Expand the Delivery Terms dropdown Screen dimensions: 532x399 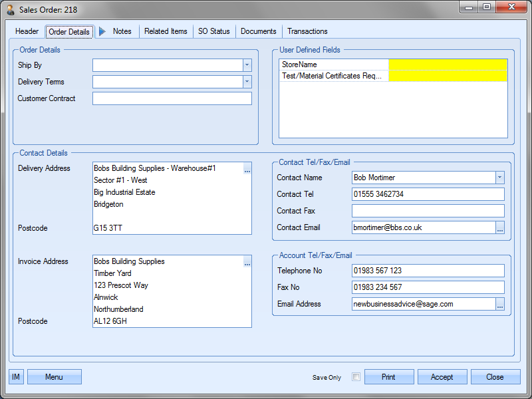pos(247,82)
